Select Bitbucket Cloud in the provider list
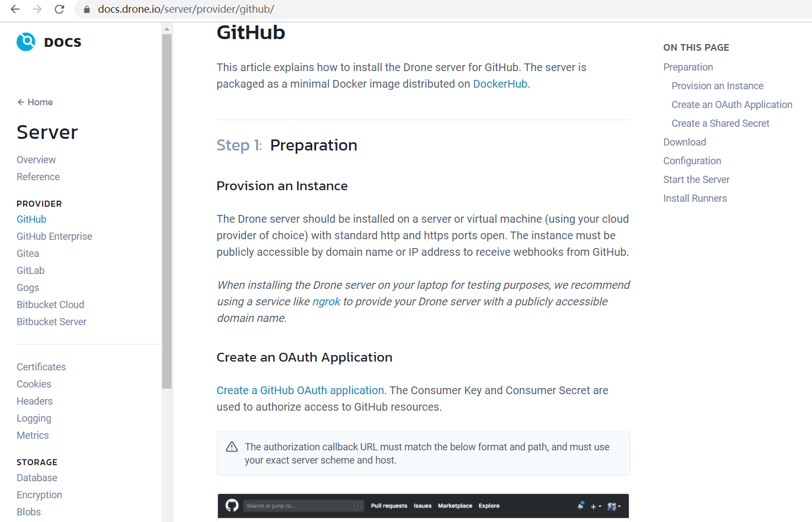 (x=50, y=305)
